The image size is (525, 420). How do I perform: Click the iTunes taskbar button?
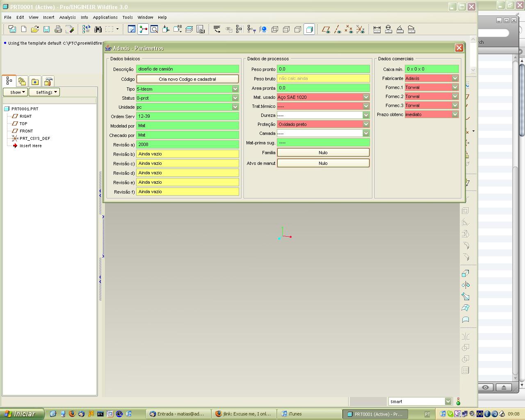310,414
